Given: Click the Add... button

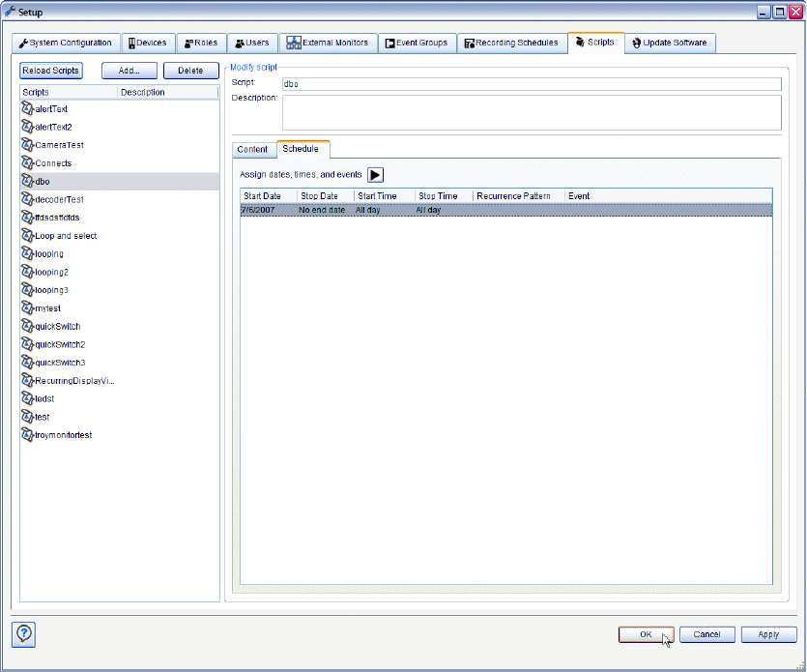Looking at the screenshot, I should click(x=129, y=71).
